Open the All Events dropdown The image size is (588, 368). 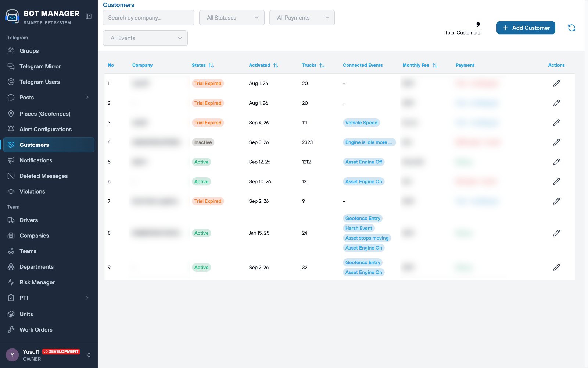145,38
